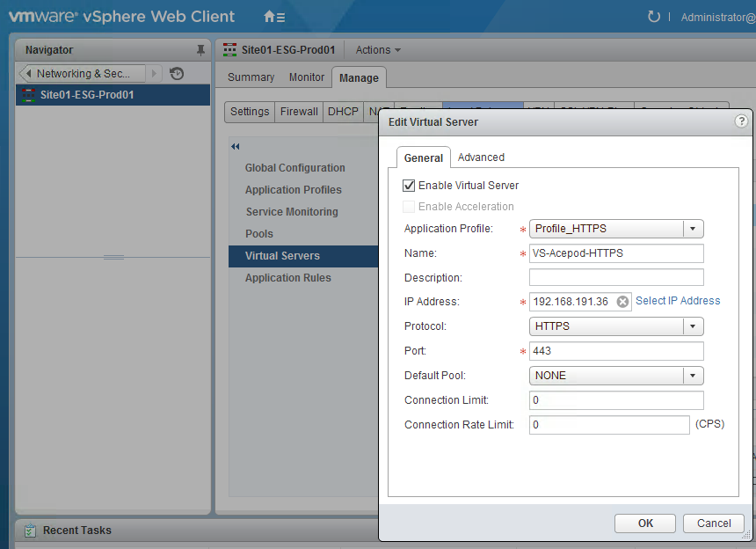The height and width of the screenshot is (549, 756).
Task: Click the refresh icon in top bar
Action: 653,17
